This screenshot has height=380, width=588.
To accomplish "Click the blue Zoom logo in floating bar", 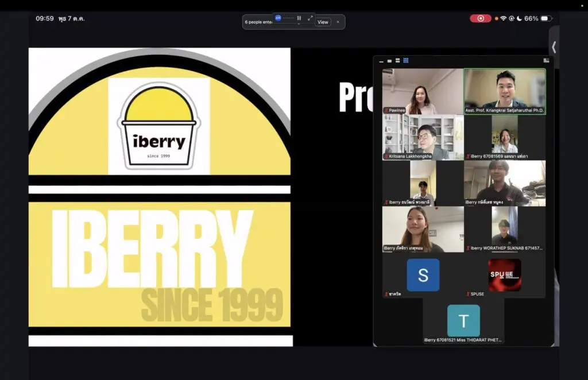I will (x=278, y=18).
